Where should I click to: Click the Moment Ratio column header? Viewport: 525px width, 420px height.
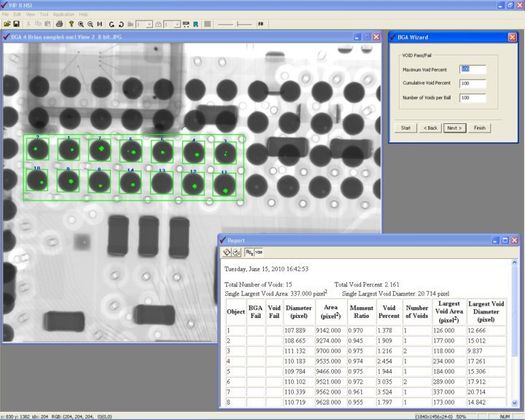pos(361,312)
